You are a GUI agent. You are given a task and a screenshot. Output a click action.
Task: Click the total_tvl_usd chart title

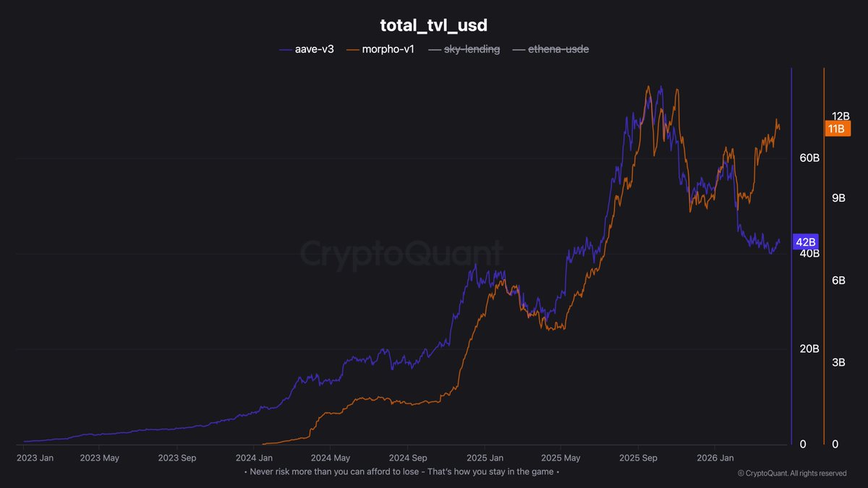click(434, 25)
